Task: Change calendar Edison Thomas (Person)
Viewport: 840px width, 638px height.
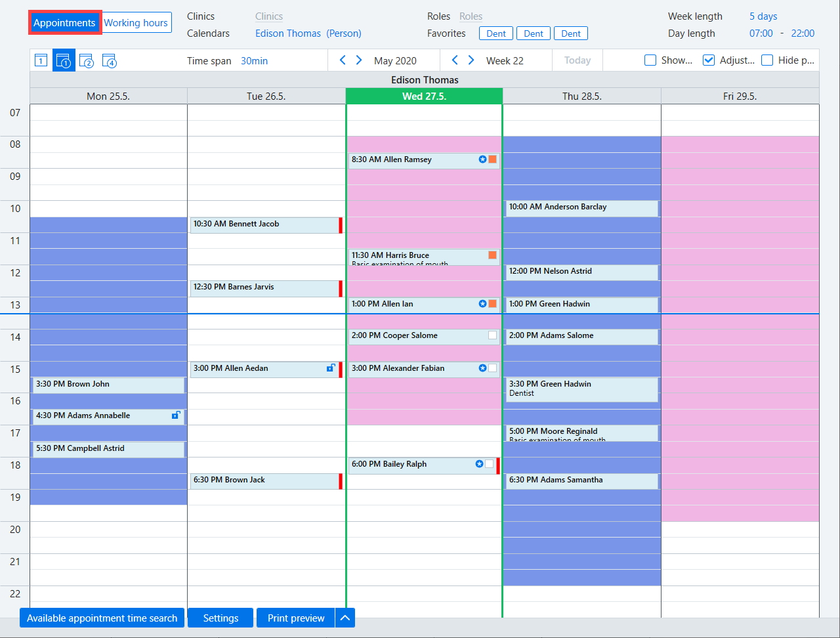Action: (x=308, y=33)
